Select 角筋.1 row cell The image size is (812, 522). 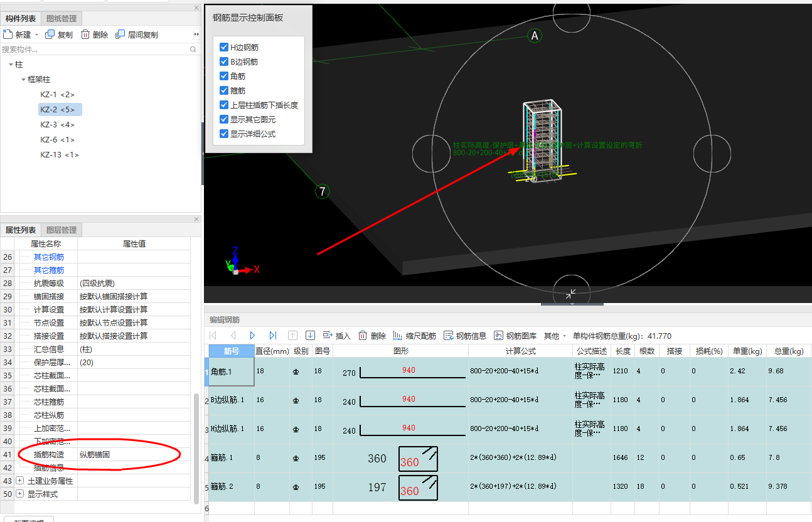click(x=231, y=372)
